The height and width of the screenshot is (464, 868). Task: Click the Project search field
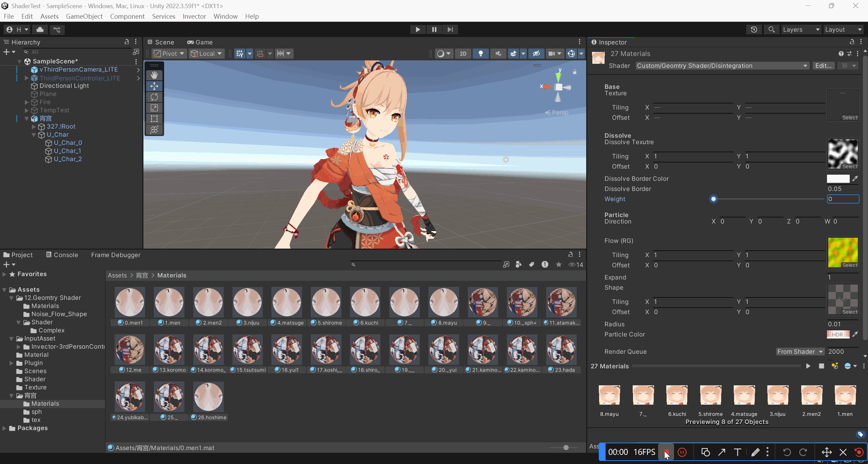[426, 265]
